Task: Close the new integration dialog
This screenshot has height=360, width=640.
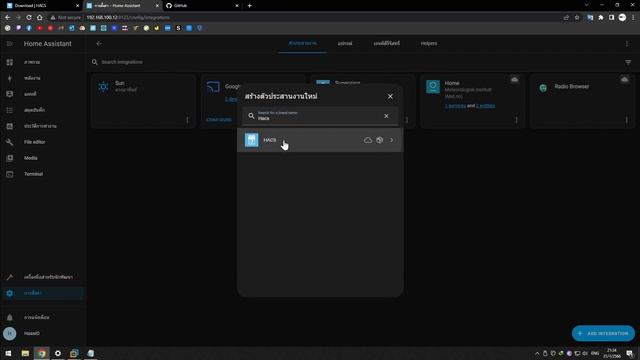Action: tap(390, 96)
